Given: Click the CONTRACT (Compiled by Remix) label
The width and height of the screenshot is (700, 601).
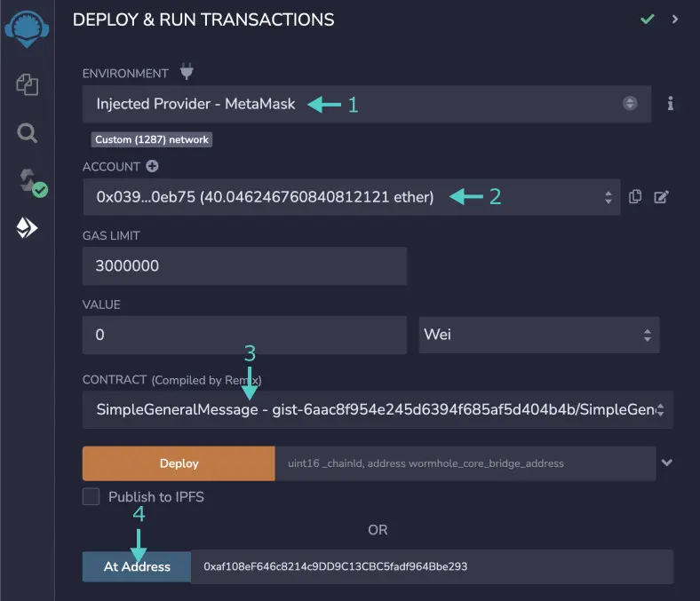Looking at the screenshot, I should [171, 380].
